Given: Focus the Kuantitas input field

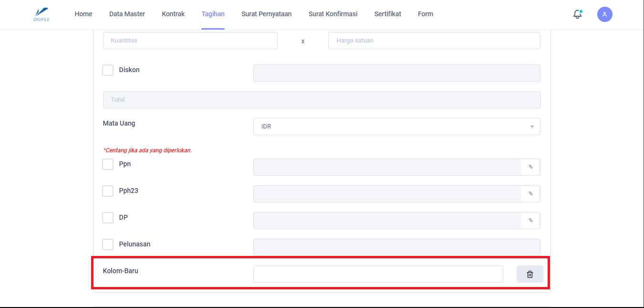Looking at the screenshot, I should point(190,41).
